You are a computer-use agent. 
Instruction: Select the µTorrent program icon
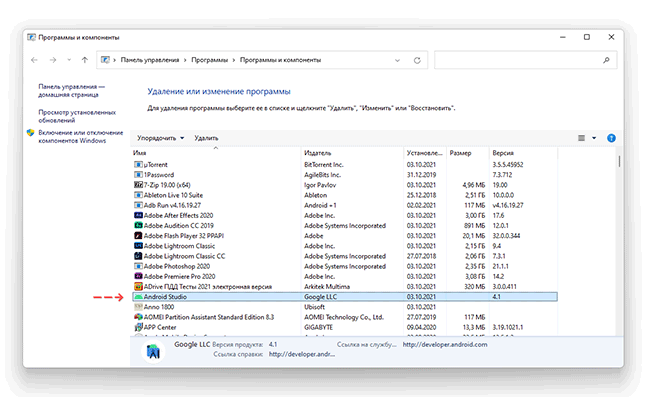click(x=138, y=165)
